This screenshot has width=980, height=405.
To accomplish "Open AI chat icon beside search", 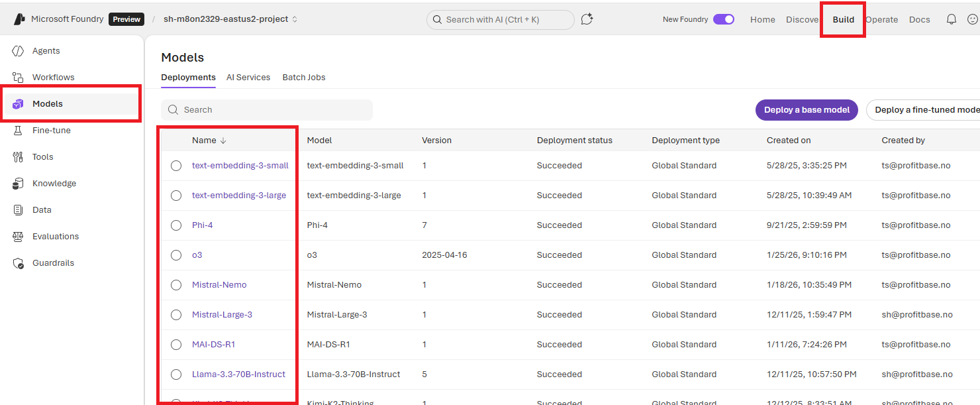I will pyautogui.click(x=587, y=19).
